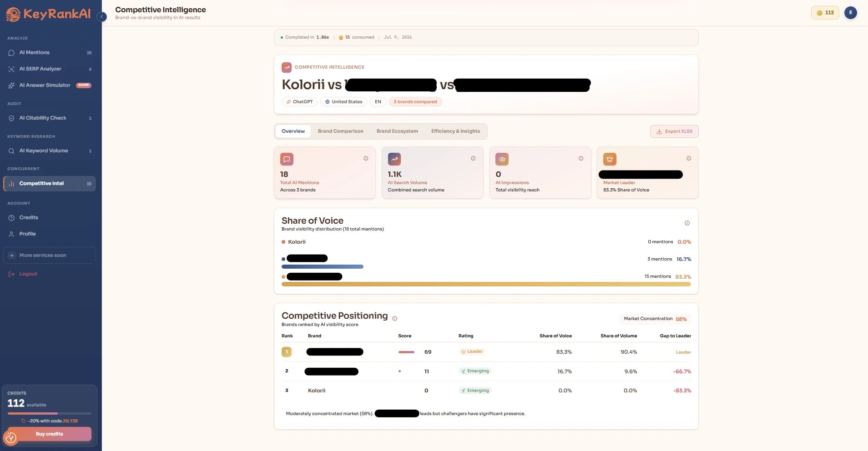Click the Profile person icon
868x451 pixels.
point(11,234)
